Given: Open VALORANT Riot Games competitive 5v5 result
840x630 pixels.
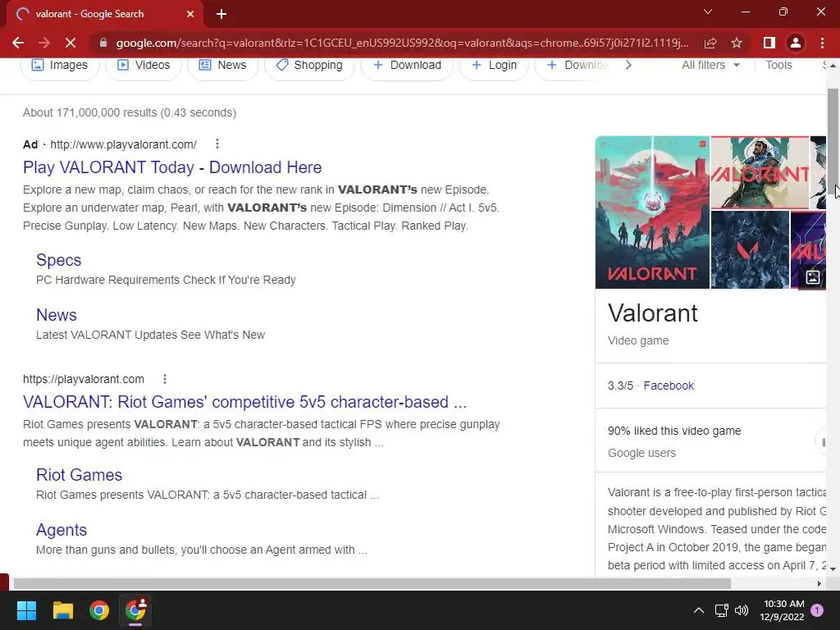Looking at the screenshot, I should coord(244,402).
